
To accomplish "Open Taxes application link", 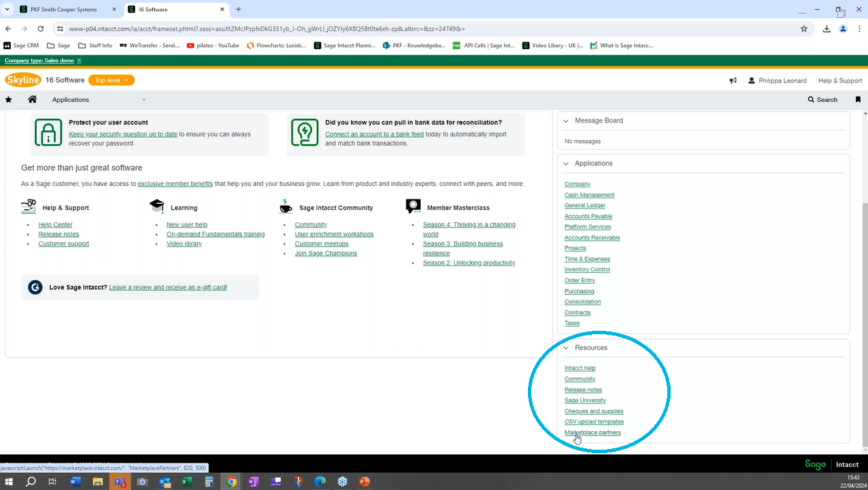I will 572,323.
